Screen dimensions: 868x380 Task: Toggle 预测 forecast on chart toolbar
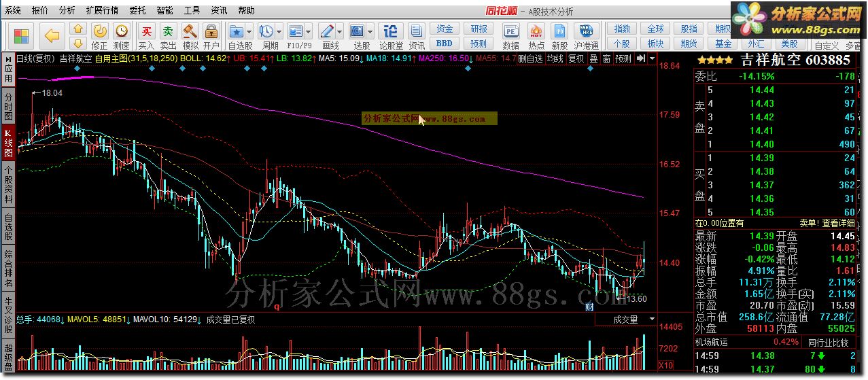click(623, 58)
